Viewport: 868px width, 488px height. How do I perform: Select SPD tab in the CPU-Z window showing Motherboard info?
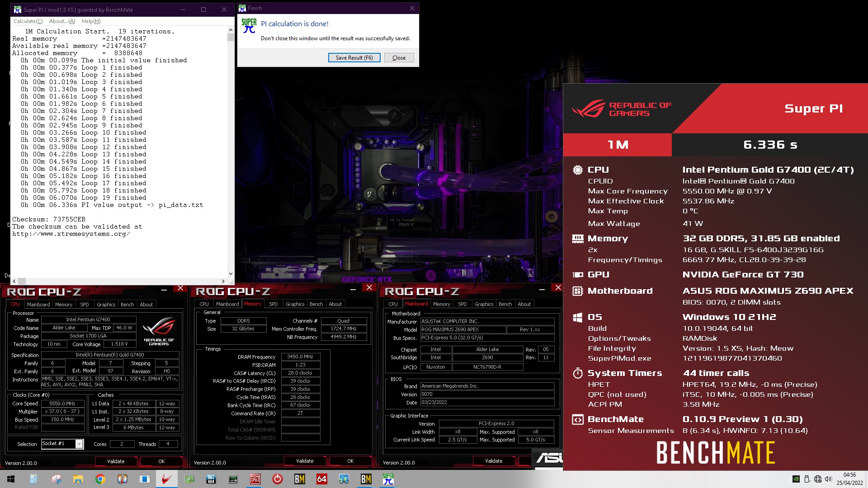click(462, 304)
